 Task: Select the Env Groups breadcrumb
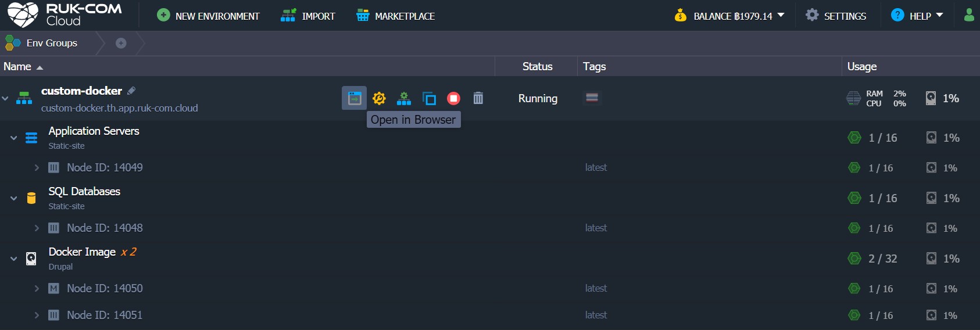point(41,43)
